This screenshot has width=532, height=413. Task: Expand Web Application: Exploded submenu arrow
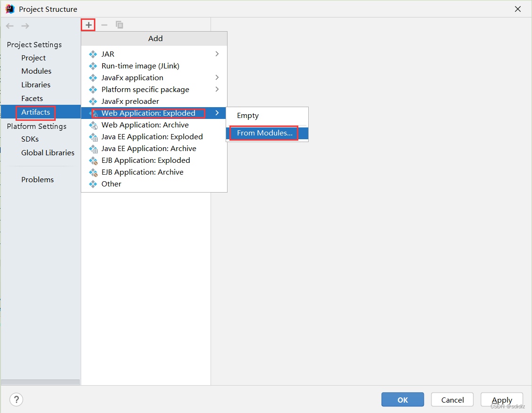217,113
